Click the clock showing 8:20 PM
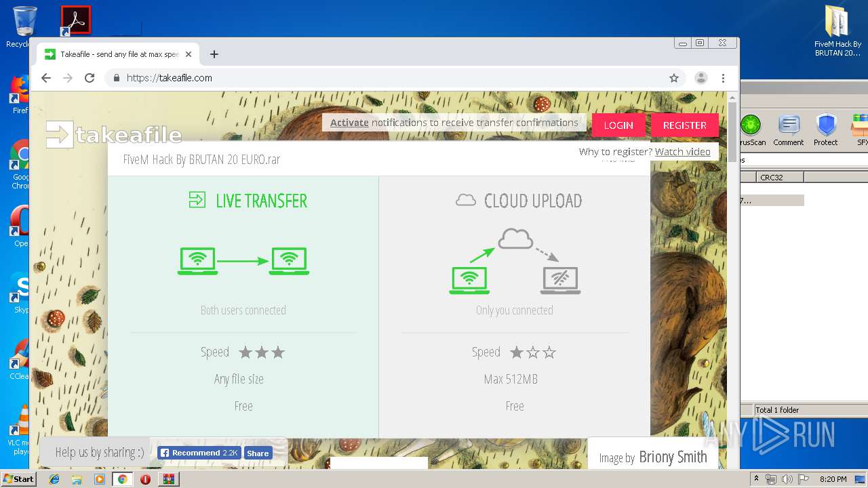This screenshot has width=868, height=488. click(833, 479)
